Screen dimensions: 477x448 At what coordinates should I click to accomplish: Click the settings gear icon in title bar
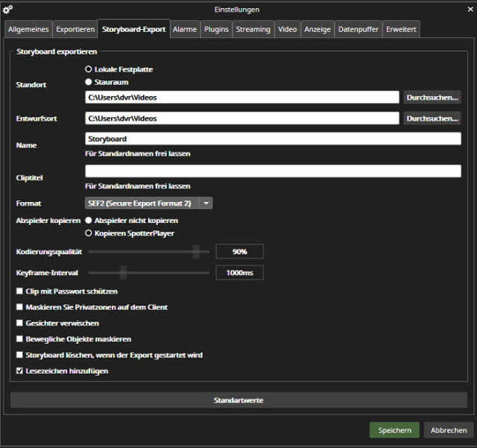click(8, 9)
